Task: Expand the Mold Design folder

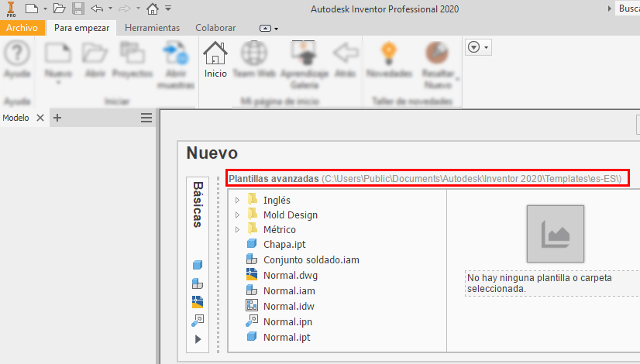Action: pos(237,215)
